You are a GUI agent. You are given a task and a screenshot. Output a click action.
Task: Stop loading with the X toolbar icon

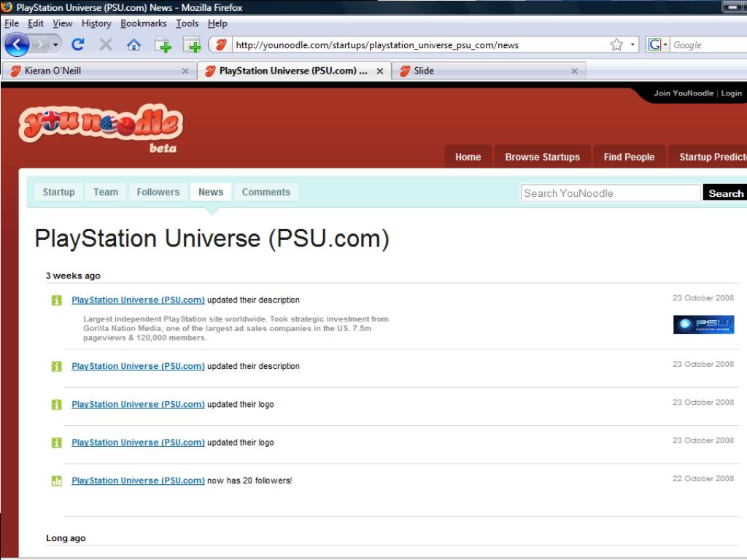point(105,45)
